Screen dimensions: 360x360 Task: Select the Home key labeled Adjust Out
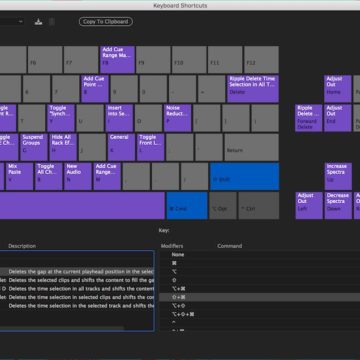[x=338, y=89]
